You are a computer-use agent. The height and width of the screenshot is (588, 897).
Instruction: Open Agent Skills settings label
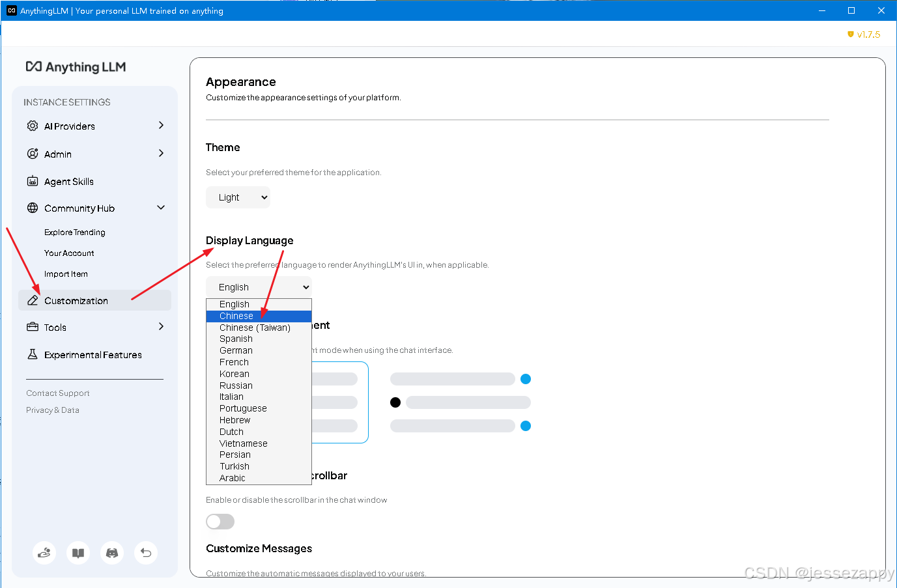[x=69, y=182]
